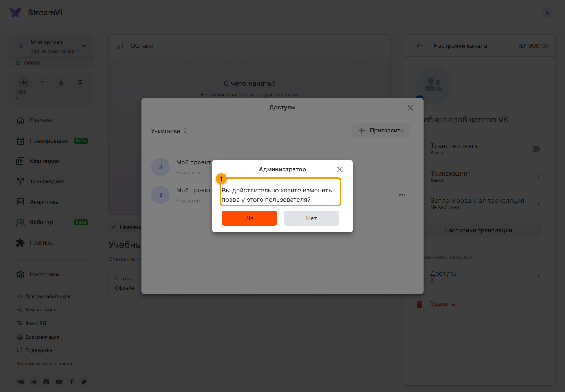Confirm with the orange Да button
This screenshot has height=392, width=565.
(x=250, y=218)
